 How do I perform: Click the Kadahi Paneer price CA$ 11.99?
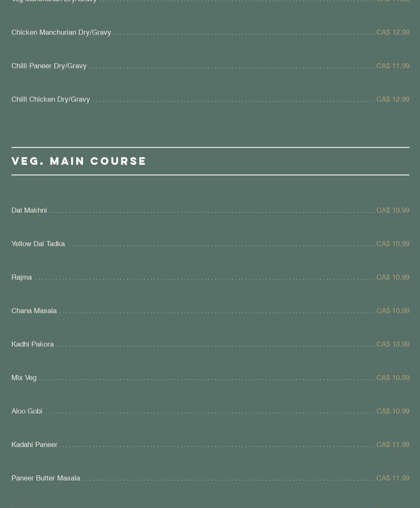point(393,444)
